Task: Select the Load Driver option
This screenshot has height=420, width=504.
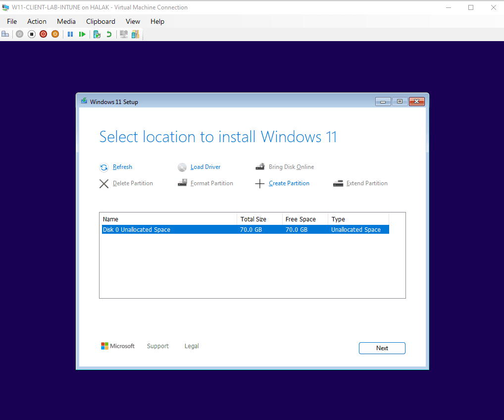Action: 205,167
